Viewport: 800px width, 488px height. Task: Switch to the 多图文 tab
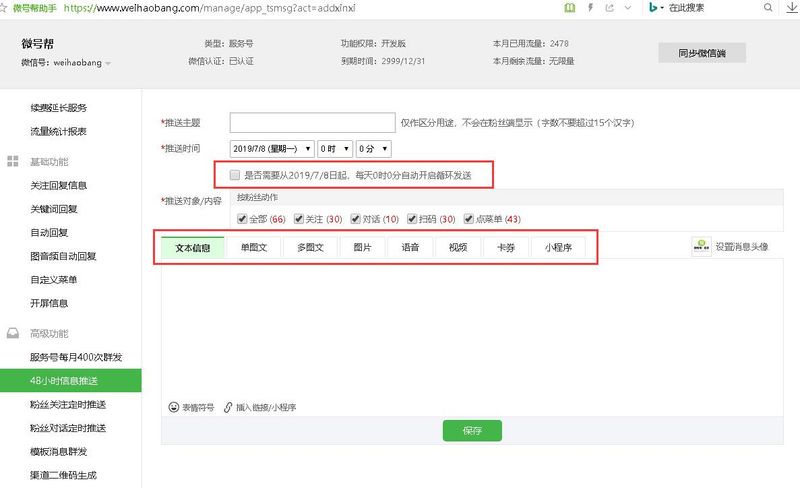click(x=310, y=248)
